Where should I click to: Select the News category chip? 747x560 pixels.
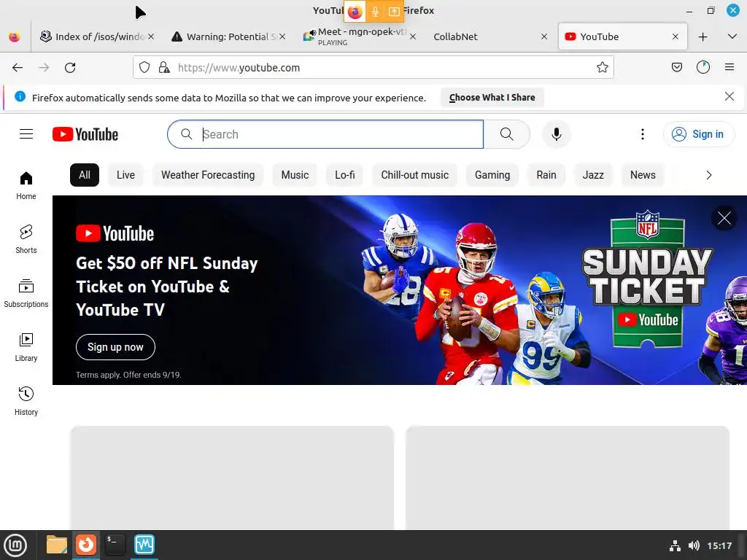point(643,175)
